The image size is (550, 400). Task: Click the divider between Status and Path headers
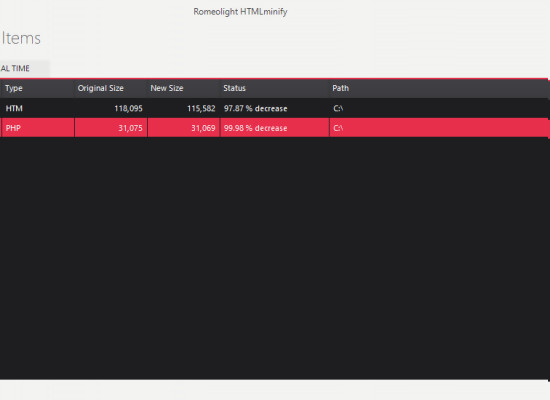pos(329,88)
